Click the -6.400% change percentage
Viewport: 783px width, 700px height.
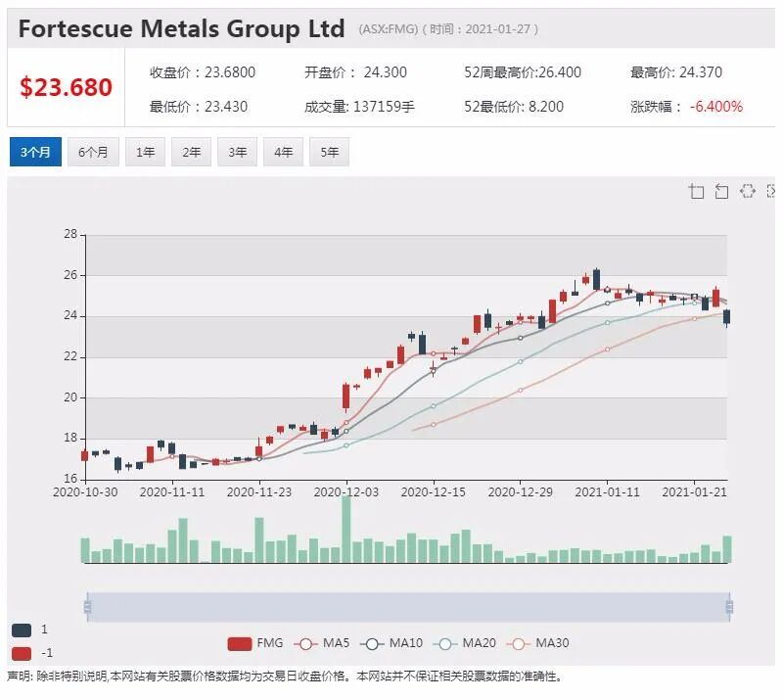pos(716,107)
